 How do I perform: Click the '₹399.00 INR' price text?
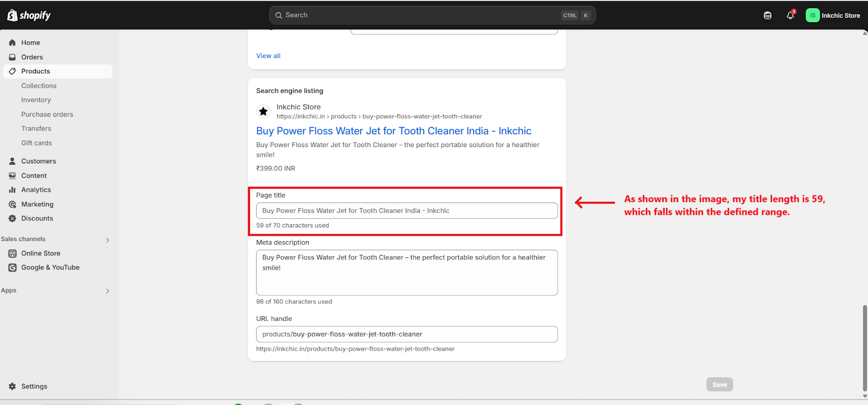point(276,168)
